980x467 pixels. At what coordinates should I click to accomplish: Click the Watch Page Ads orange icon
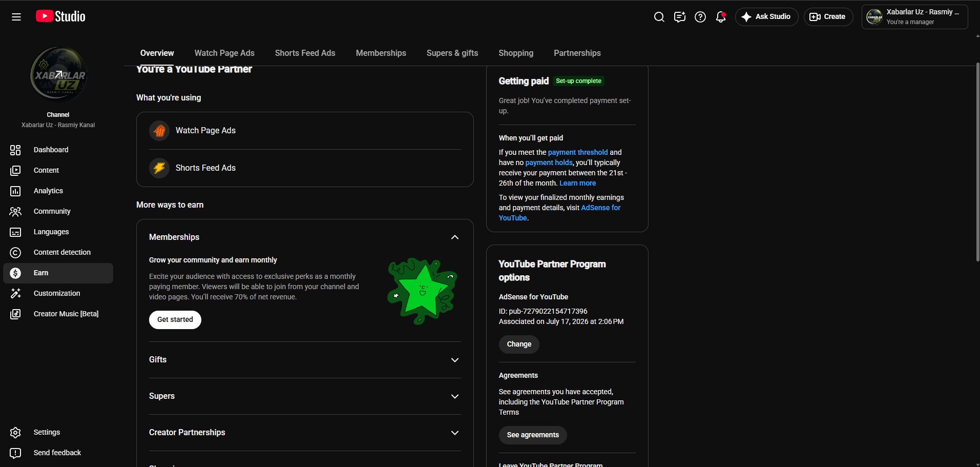click(x=159, y=131)
